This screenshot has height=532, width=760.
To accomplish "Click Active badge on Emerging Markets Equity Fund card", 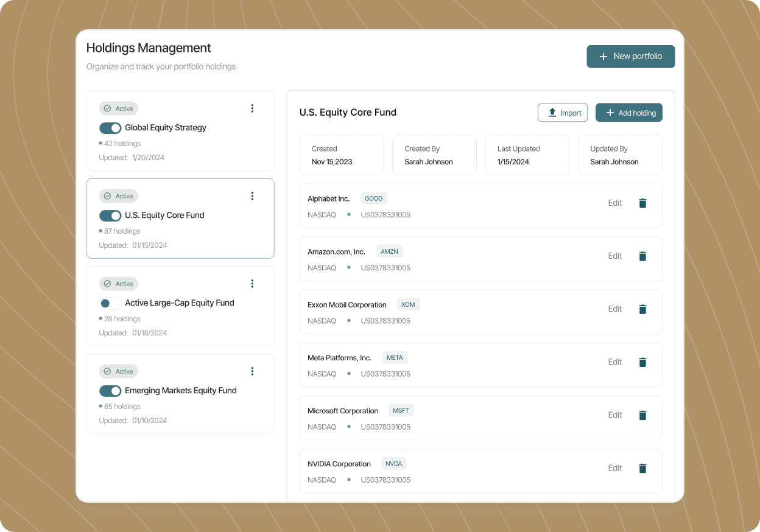I will [x=119, y=371].
